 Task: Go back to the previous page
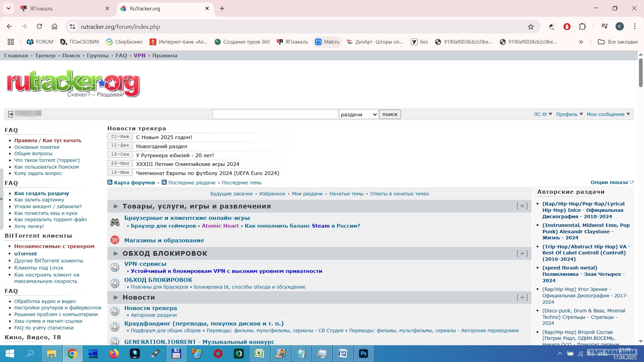tap(9, 26)
